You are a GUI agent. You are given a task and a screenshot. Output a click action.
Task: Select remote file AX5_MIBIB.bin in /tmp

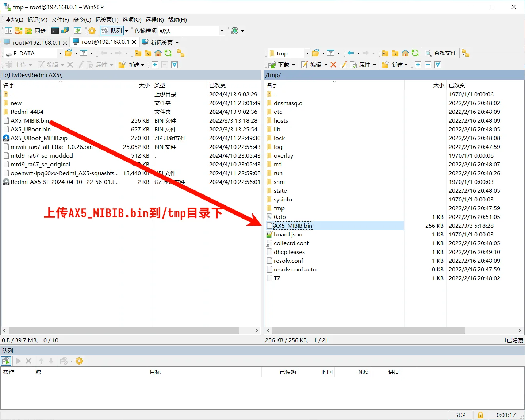pyautogui.click(x=293, y=226)
